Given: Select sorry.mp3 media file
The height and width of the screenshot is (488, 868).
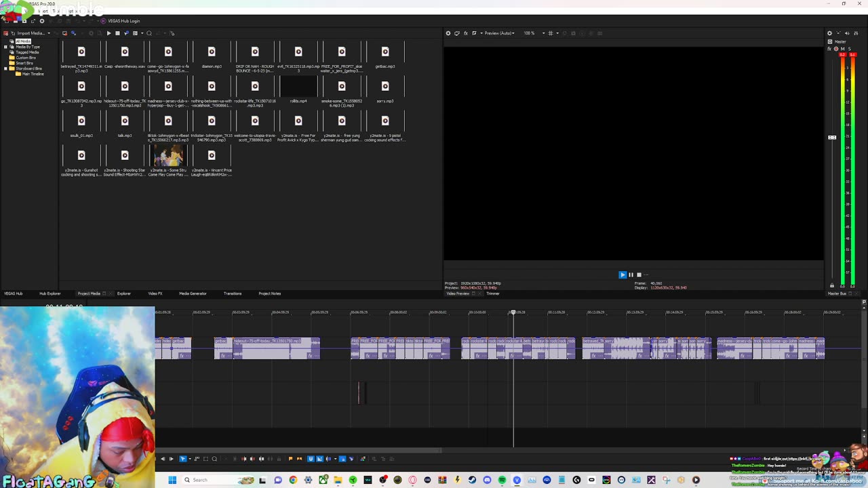Looking at the screenshot, I should pos(385,89).
